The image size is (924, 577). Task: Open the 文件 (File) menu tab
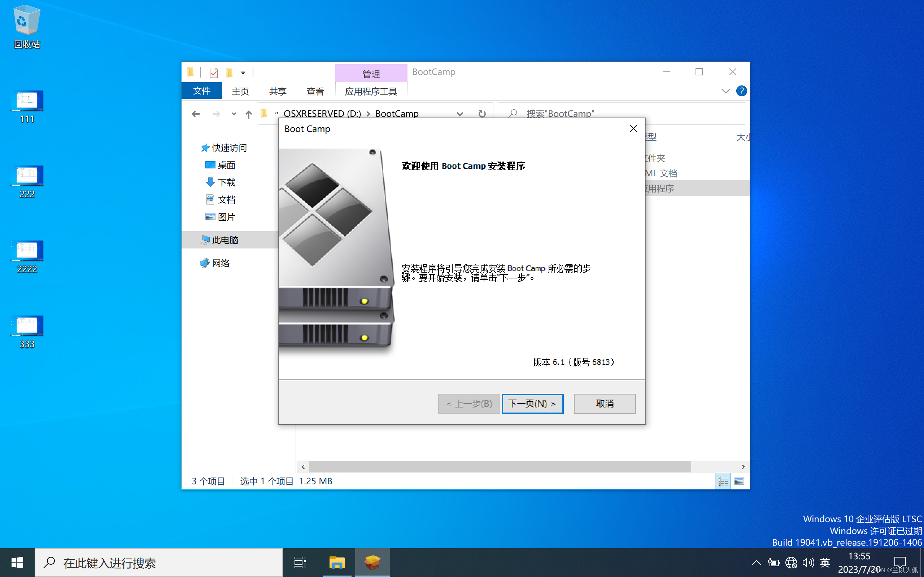202,91
